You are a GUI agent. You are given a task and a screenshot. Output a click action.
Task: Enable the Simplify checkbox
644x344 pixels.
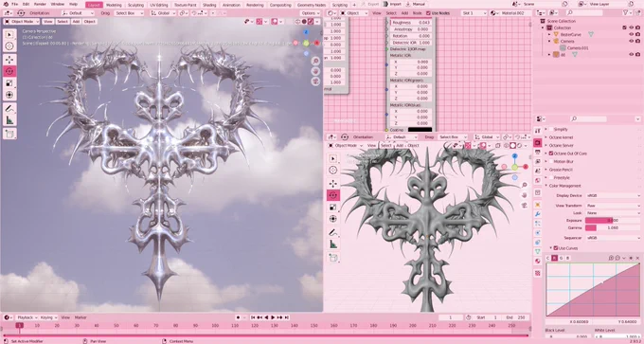551,129
